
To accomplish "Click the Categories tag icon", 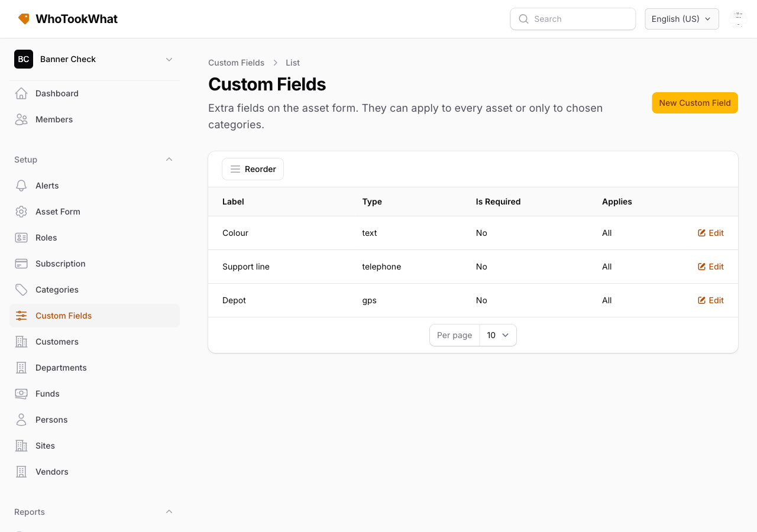I will (x=21, y=290).
